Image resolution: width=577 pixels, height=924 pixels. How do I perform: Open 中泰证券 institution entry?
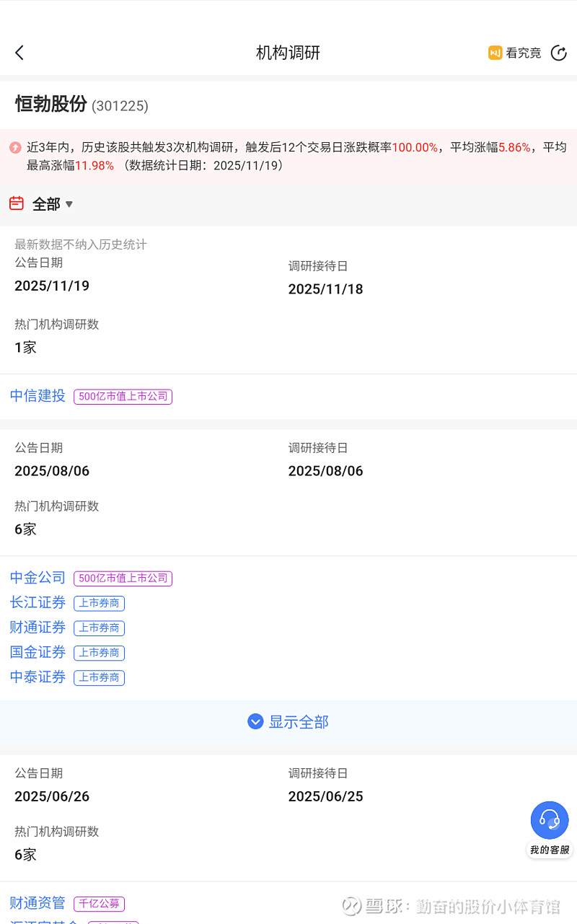(x=38, y=677)
